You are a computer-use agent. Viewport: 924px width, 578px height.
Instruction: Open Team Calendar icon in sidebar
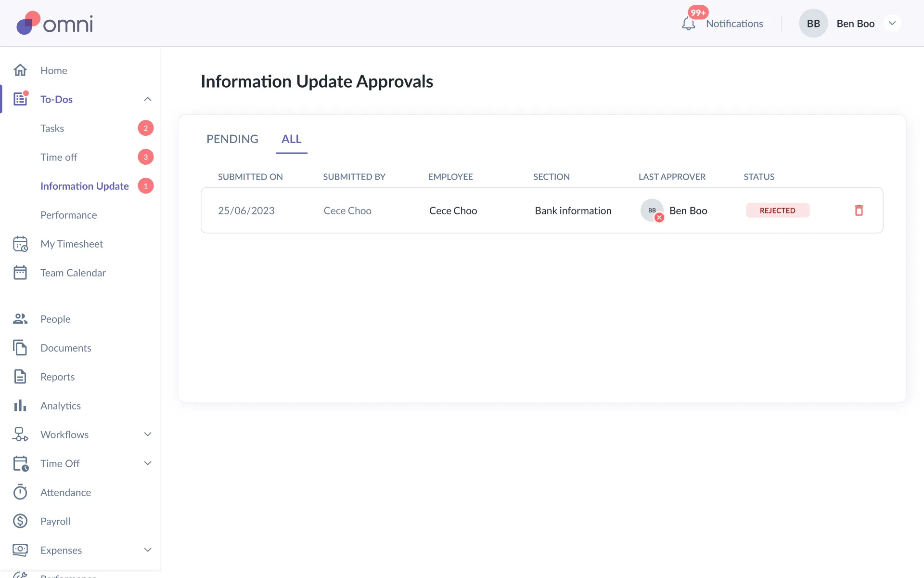[20, 273]
